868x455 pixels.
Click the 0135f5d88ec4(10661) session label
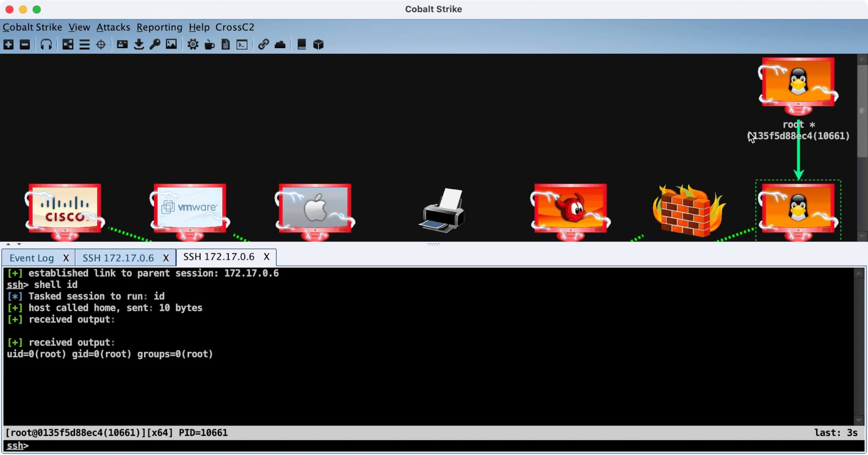point(799,136)
